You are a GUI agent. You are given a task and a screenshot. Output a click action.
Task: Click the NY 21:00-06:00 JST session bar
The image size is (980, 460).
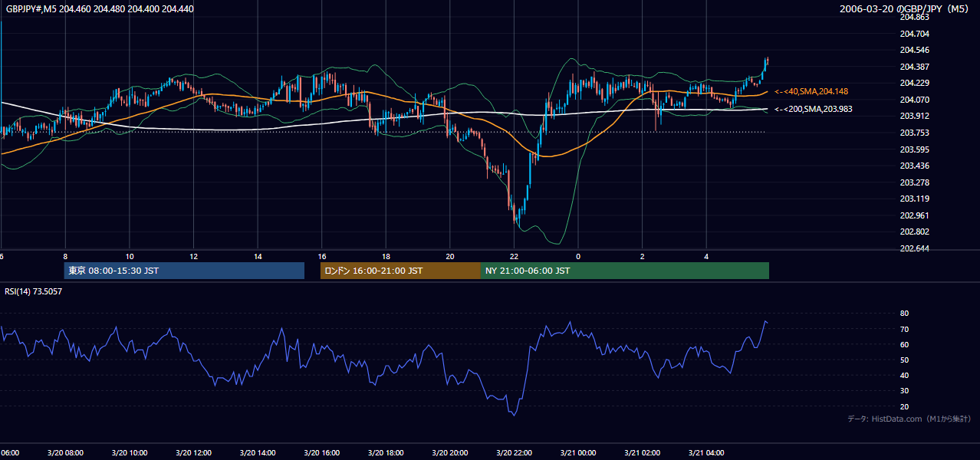click(625, 271)
